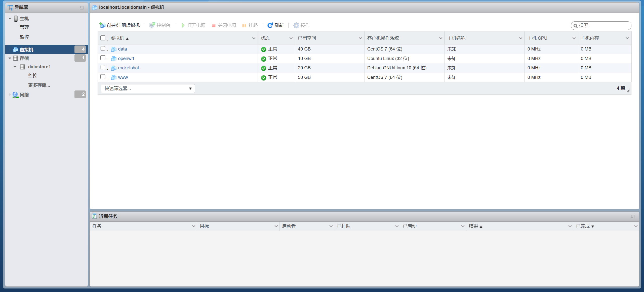Click the Network (网络) globe icon

pos(15,95)
